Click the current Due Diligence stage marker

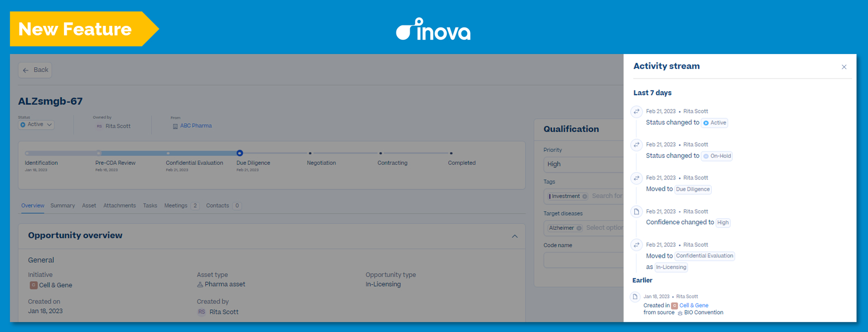pyautogui.click(x=239, y=153)
